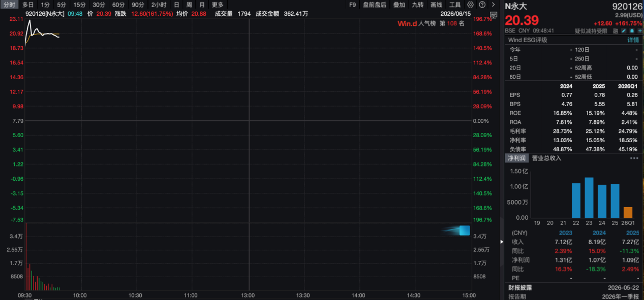Click 2024 revenue value 8.19亿
This screenshot has width=644, height=300.
coord(598,242)
